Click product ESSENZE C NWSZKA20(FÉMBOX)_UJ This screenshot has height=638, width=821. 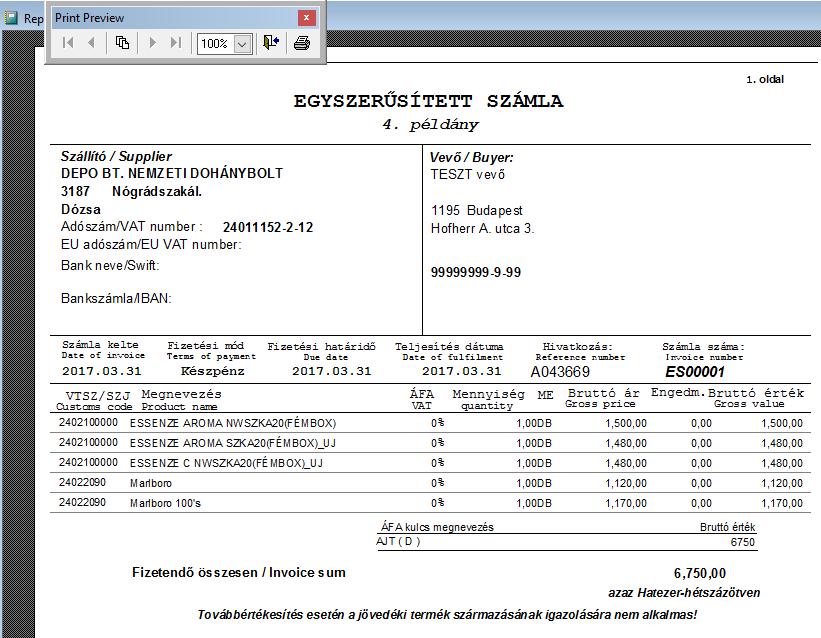pos(226,463)
